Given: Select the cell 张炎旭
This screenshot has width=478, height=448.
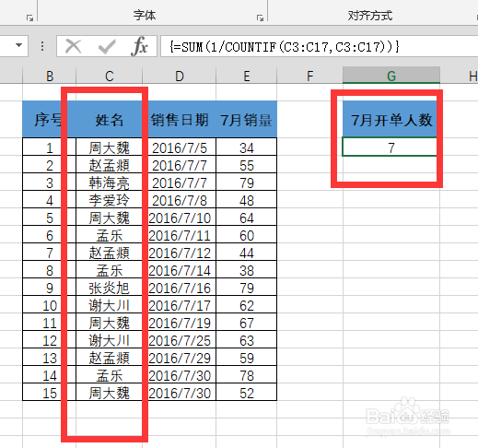Looking at the screenshot, I should point(110,288).
